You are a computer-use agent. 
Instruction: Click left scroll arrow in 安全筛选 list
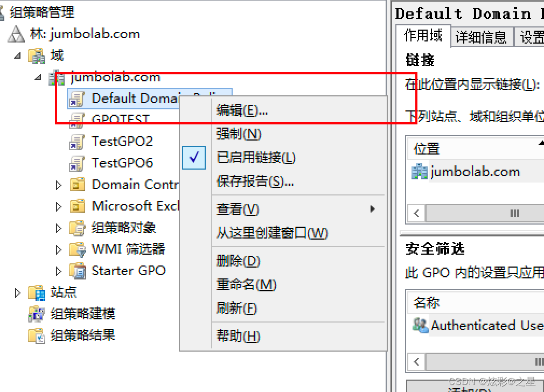(x=417, y=362)
